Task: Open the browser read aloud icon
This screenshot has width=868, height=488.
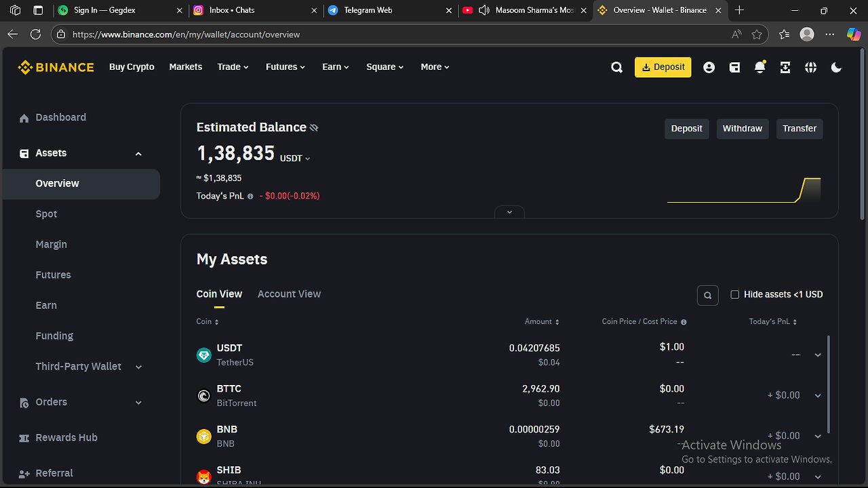Action: coord(736,34)
